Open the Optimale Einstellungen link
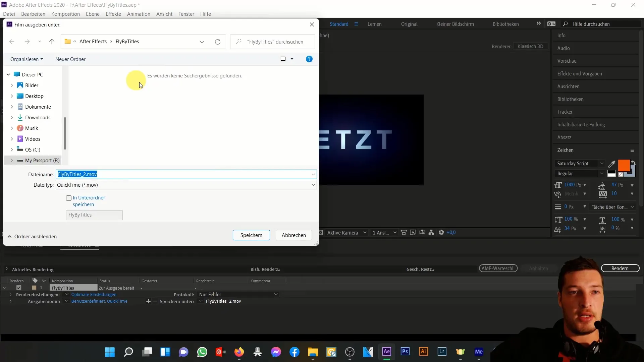Image resolution: width=644 pixels, height=362 pixels. click(x=94, y=295)
